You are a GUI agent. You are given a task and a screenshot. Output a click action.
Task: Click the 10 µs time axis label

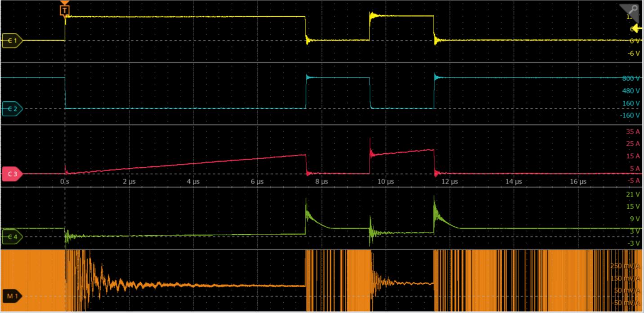pos(385,182)
